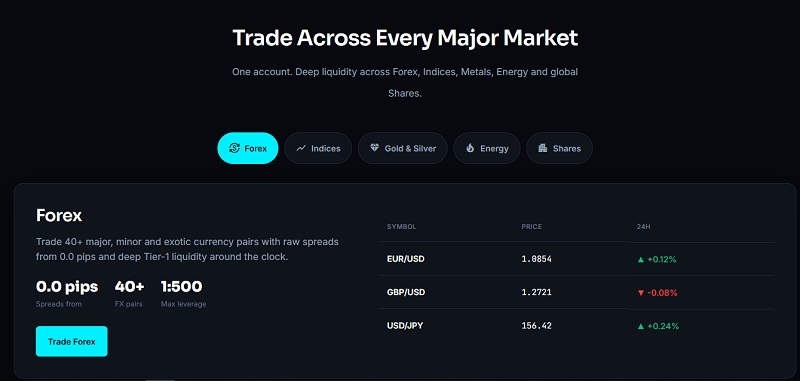Open the Energy market tab

click(x=487, y=148)
